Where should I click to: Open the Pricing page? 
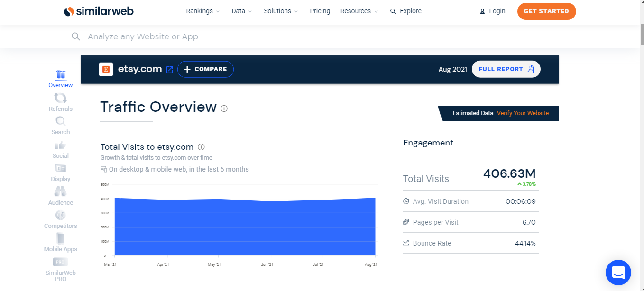(320, 11)
